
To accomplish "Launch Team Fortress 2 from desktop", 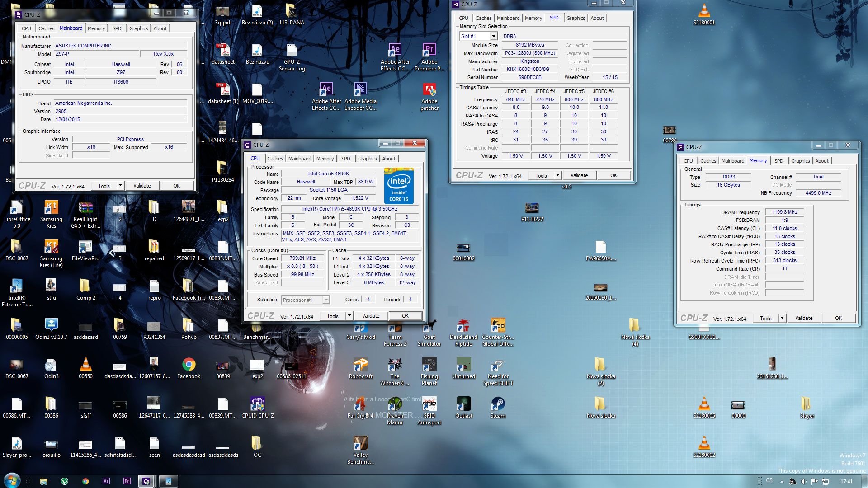I will tap(395, 334).
